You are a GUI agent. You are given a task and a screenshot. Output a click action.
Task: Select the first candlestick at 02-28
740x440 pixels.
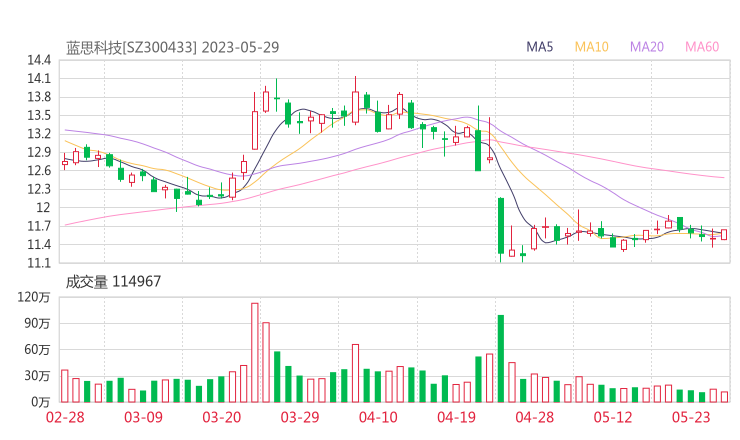click(65, 163)
